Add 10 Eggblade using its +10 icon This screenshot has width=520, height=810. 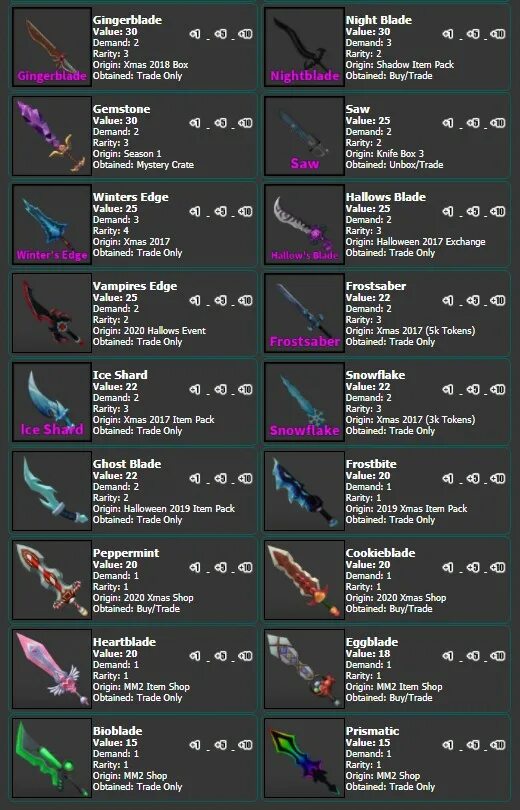tap(498, 656)
